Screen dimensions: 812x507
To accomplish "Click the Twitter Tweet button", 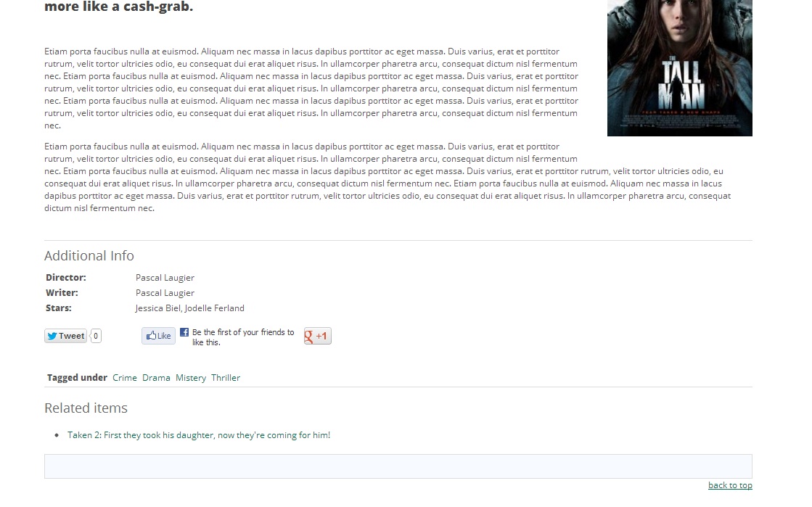I will click(x=66, y=336).
